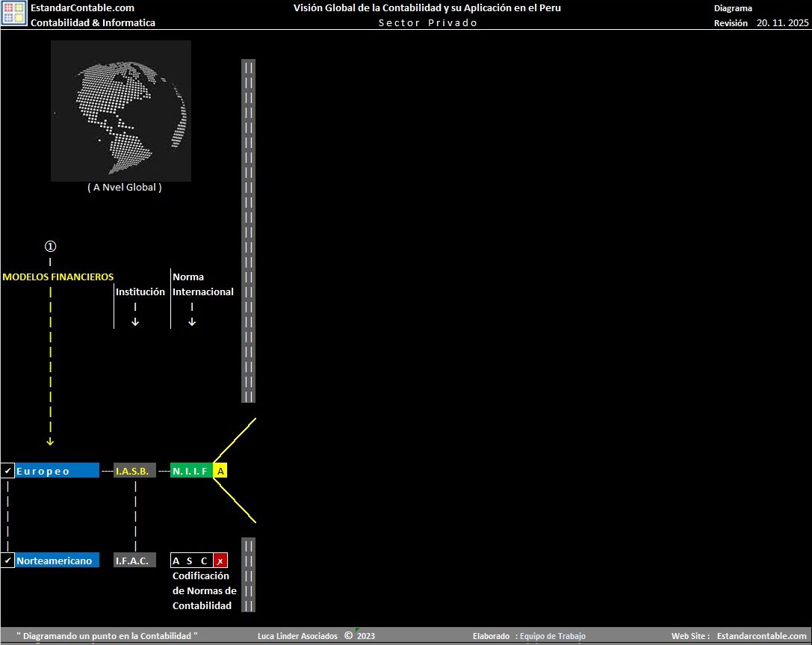Click the blue Europeo model label

coord(57,471)
